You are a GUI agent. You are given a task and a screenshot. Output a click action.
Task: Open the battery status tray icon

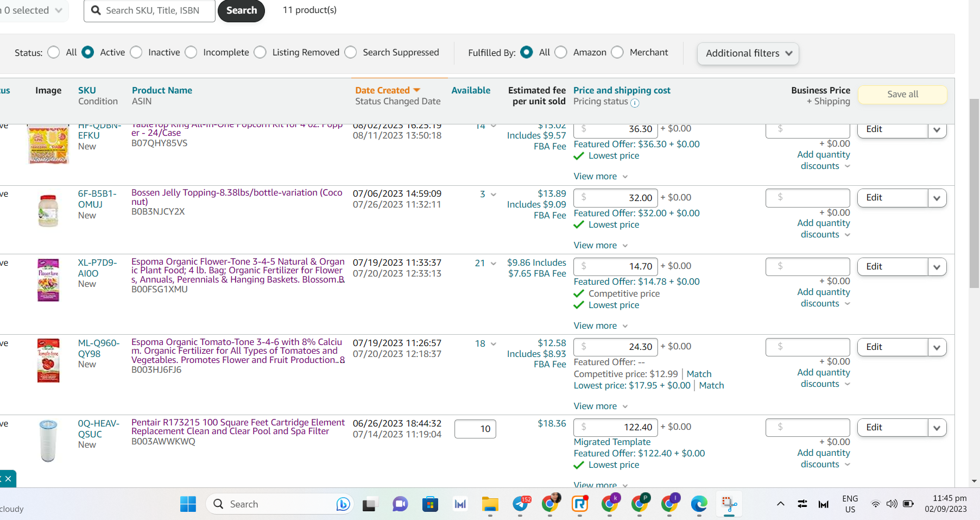pos(908,504)
